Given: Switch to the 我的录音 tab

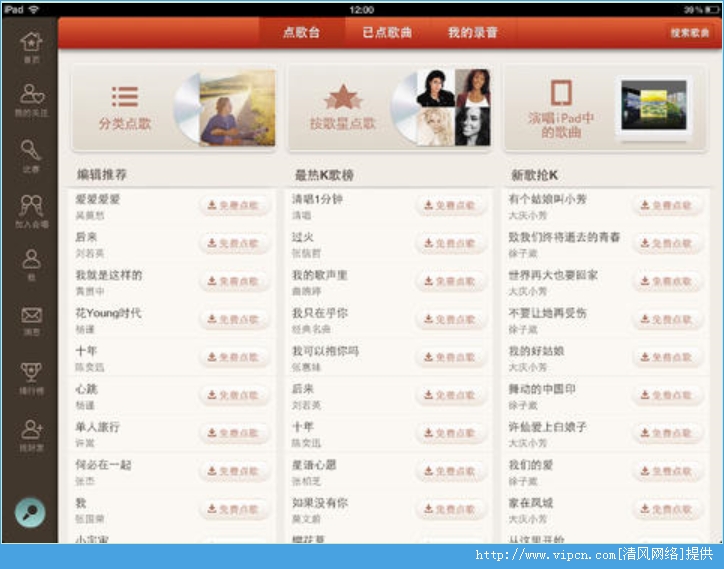Looking at the screenshot, I should tap(473, 32).
